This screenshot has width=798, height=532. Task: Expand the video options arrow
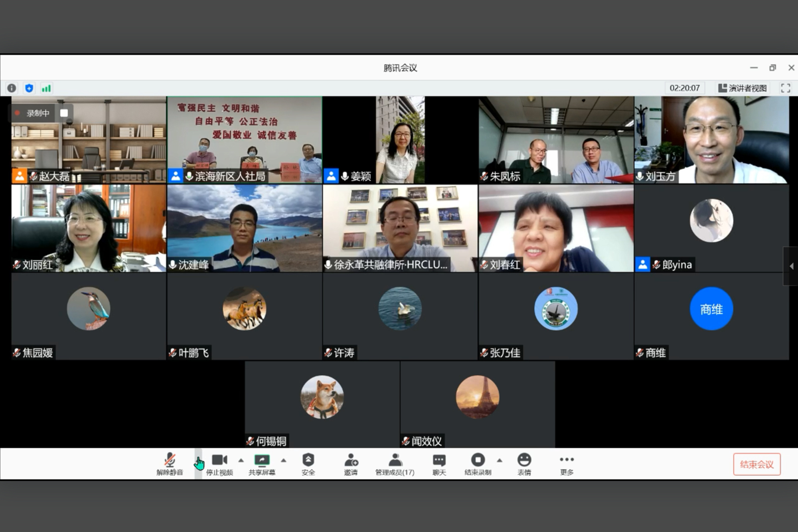[x=241, y=460]
